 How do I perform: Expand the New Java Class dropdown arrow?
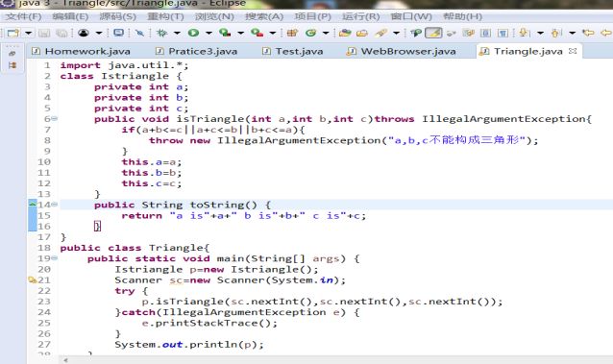click(326, 33)
